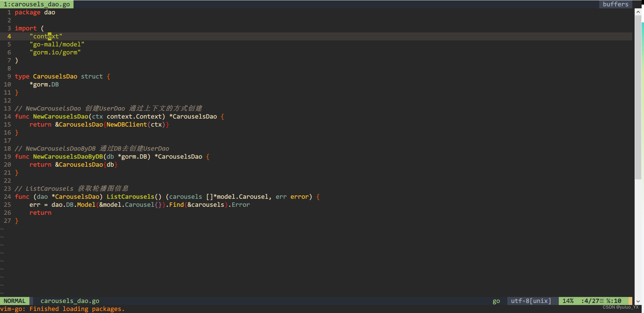The width and height of the screenshot is (644, 313).
Task: Click the NewCarouselsDao comment on line 13
Action: tap(108, 109)
